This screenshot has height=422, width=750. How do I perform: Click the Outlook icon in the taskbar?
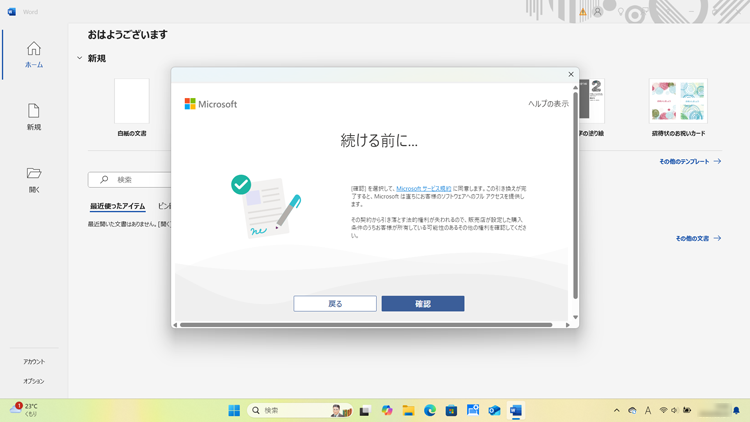click(494, 410)
